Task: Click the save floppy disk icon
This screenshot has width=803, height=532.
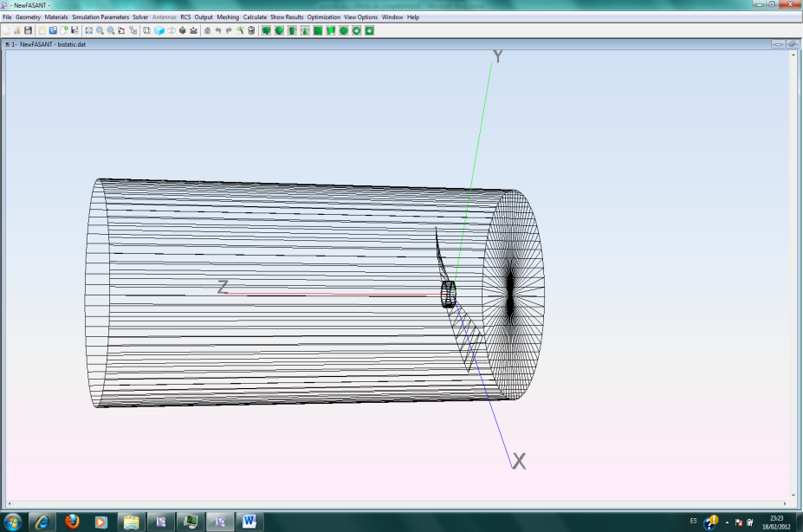Action: pyautogui.click(x=29, y=30)
